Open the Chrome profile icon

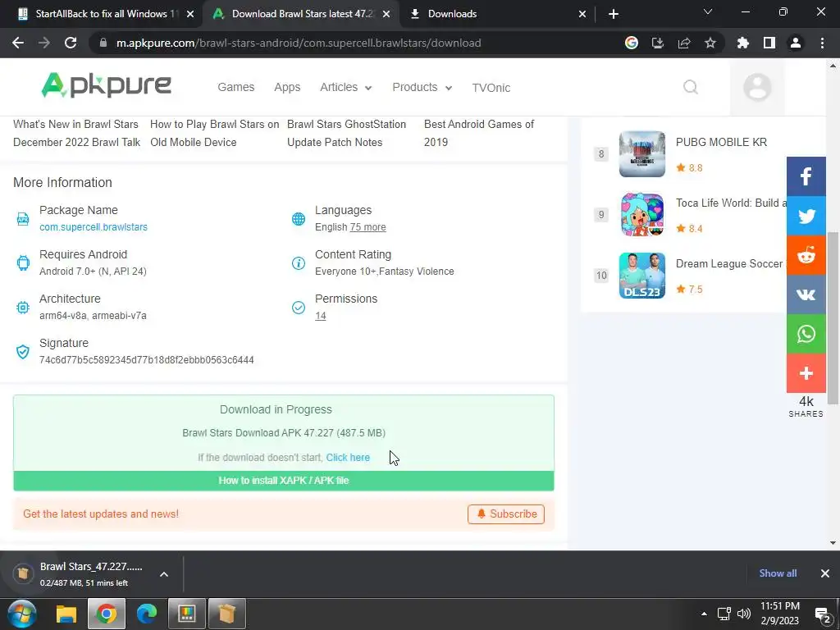(796, 43)
